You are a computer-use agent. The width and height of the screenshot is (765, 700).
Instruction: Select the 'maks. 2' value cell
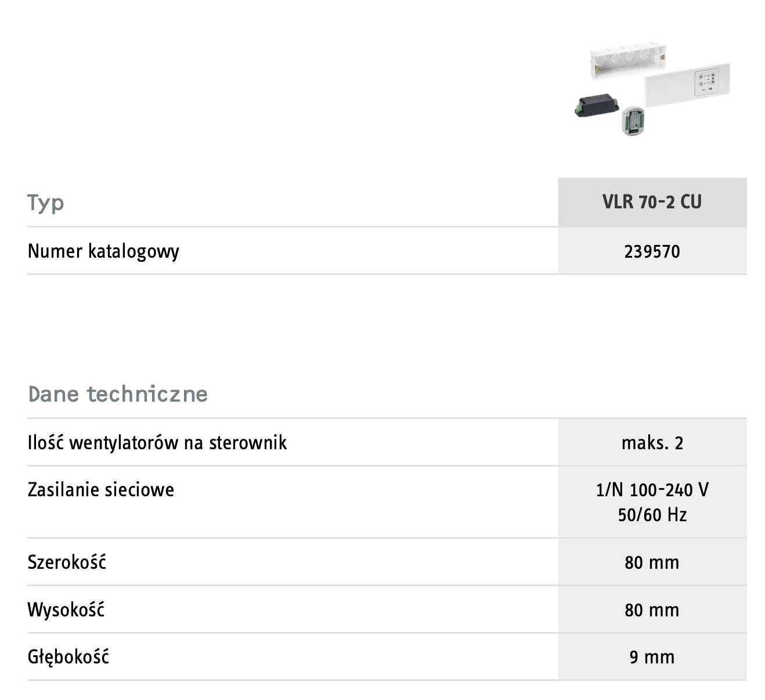point(652,443)
